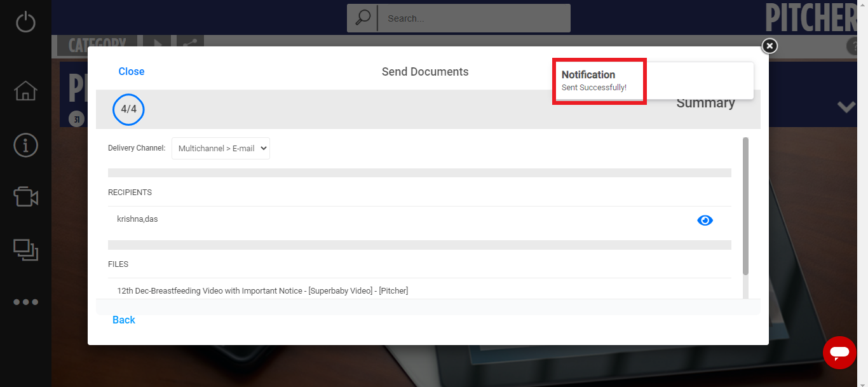Go to Home via the sidebar icon
The image size is (868, 387).
[x=25, y=91]
